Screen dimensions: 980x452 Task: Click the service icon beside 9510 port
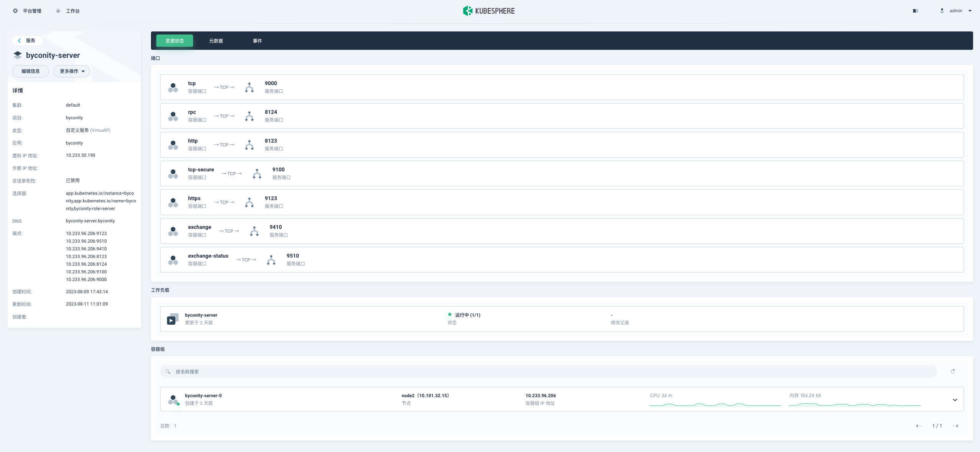click(x=271, y=260)
